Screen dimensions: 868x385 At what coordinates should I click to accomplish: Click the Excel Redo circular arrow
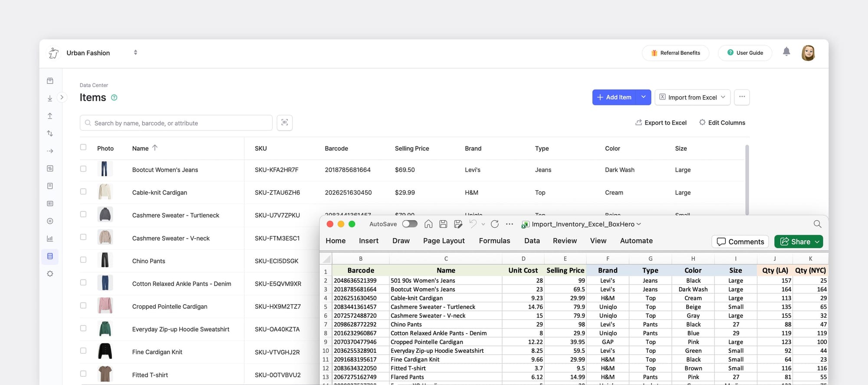pyautogui.click(x=494, y=224)
